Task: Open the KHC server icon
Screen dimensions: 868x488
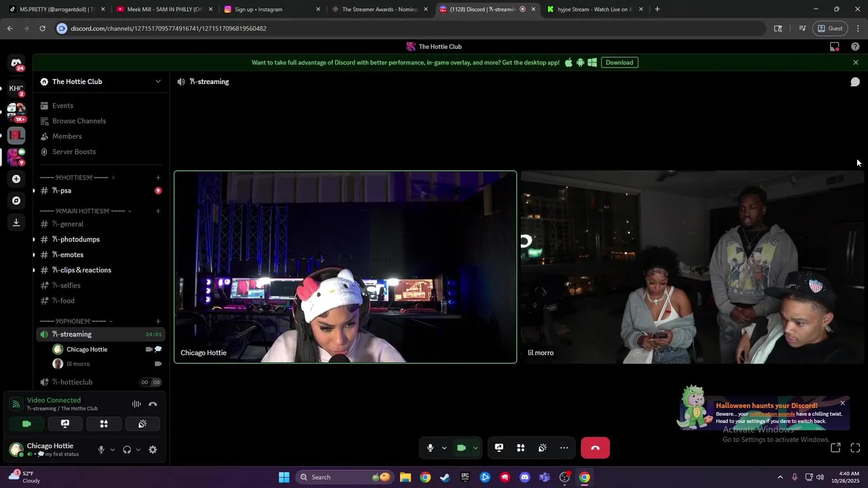Action: point(16,88)
